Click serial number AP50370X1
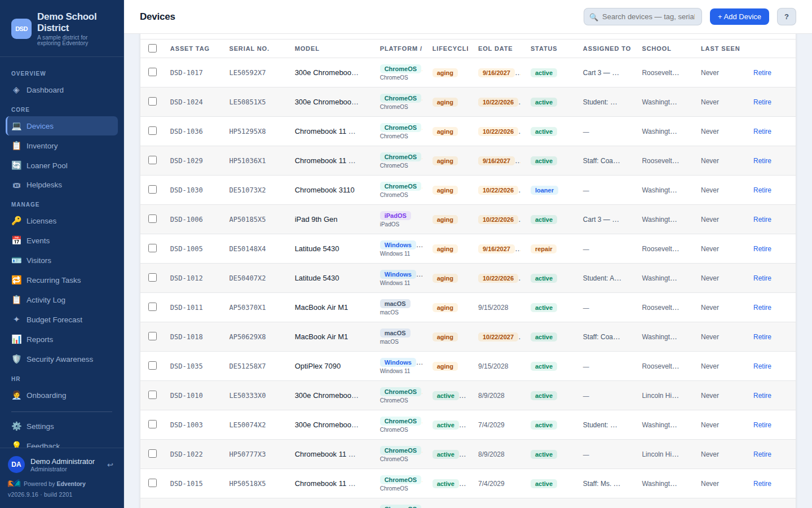This screenshot has height=508, width=812. 248,308
